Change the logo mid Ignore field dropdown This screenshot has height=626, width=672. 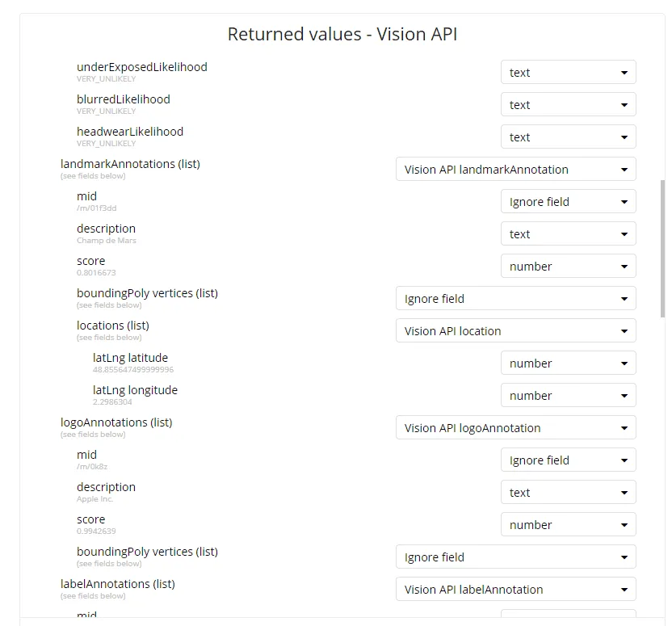click(x=568, y=460)
